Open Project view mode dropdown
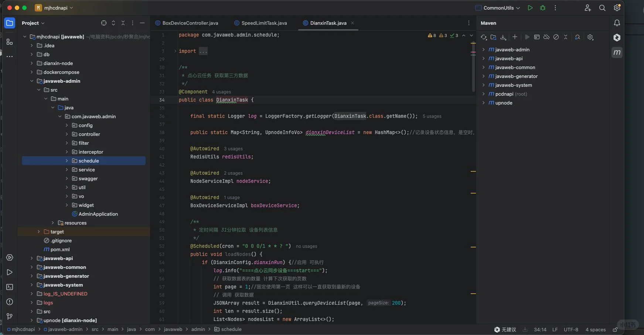 point(33,23)
